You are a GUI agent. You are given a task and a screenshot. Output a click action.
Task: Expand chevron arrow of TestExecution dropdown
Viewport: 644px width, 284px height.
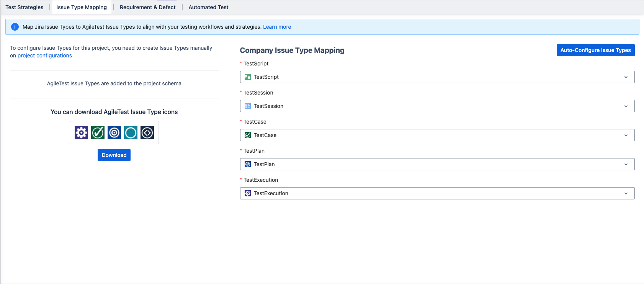click(x=626, y=193)
